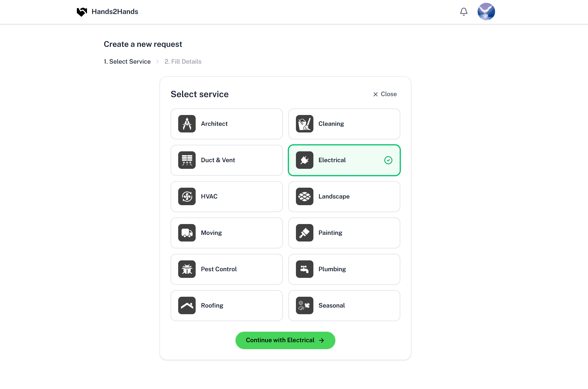The image size is (588, 389).
Task: Click the green checkmark on Electrical
Action: (x=388, y=160)
